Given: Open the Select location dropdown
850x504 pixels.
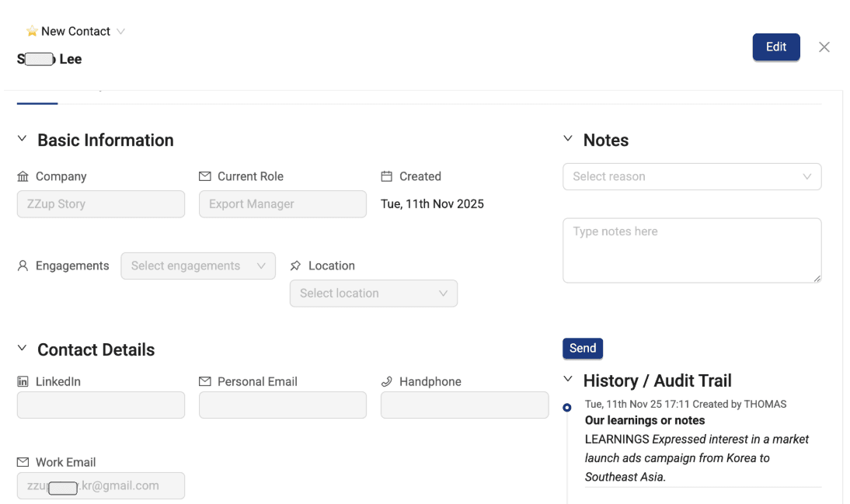Looking at the screenshot, I should tap(373, 294).
